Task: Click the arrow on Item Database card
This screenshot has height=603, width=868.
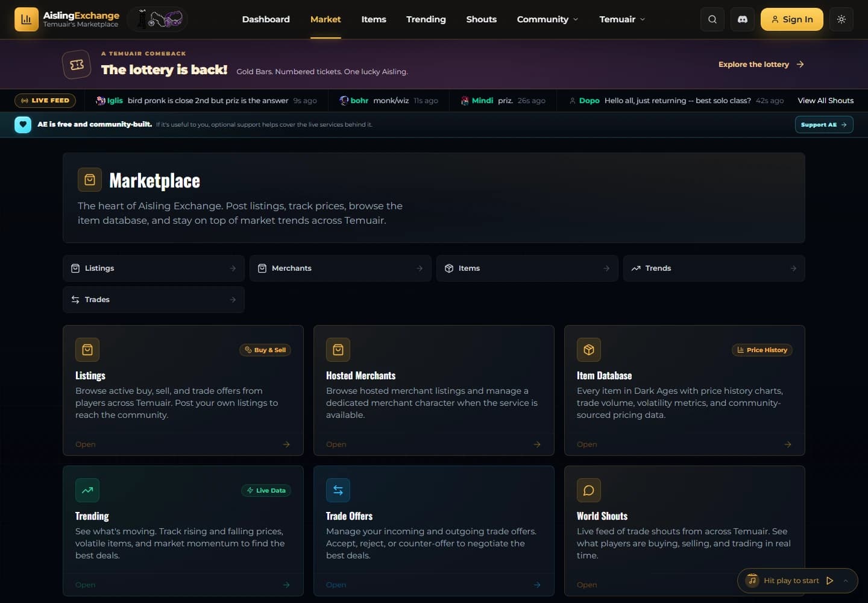Action: 788,444
